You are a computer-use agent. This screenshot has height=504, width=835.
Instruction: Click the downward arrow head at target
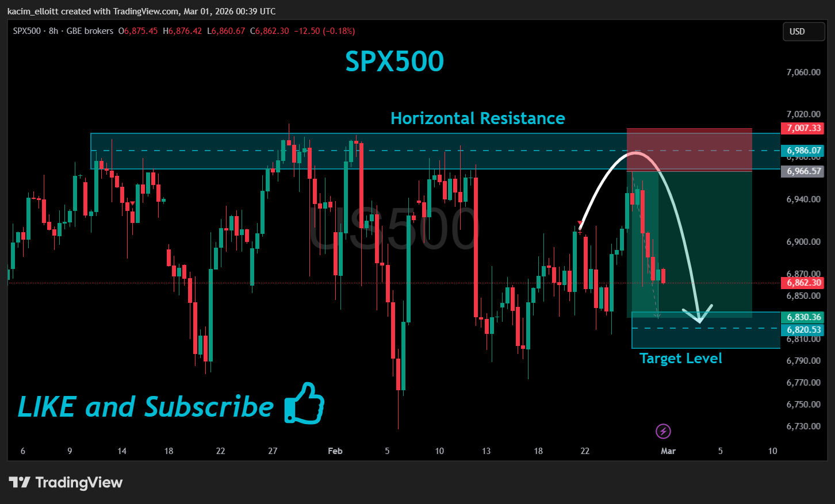[x=698, y=314]
